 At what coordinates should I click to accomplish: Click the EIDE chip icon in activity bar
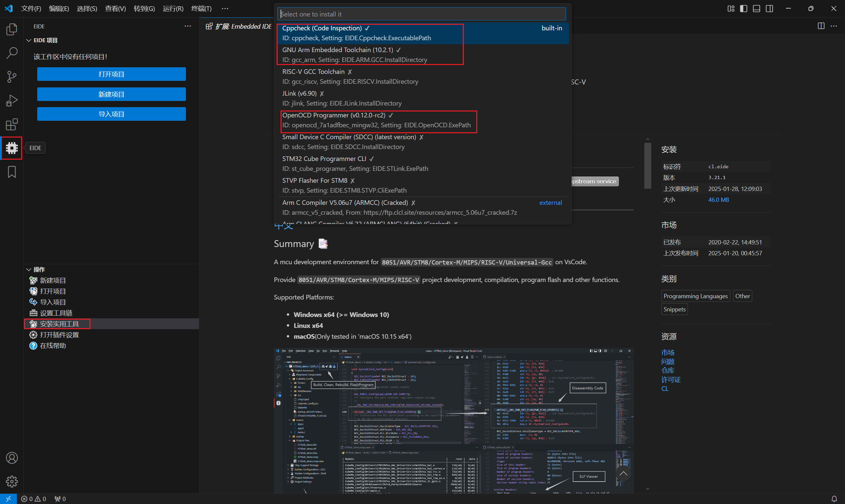click(x=12, y=148)
